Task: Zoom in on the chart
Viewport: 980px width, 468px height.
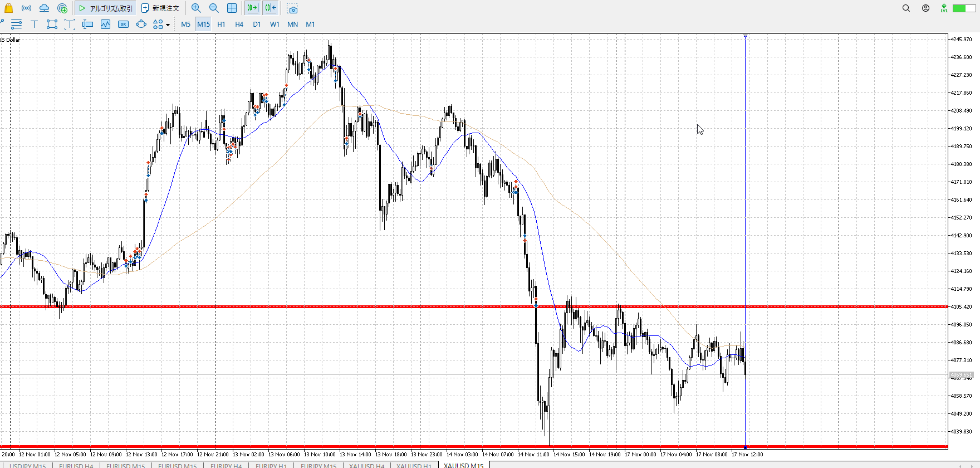Action: (x=196, y=8)
